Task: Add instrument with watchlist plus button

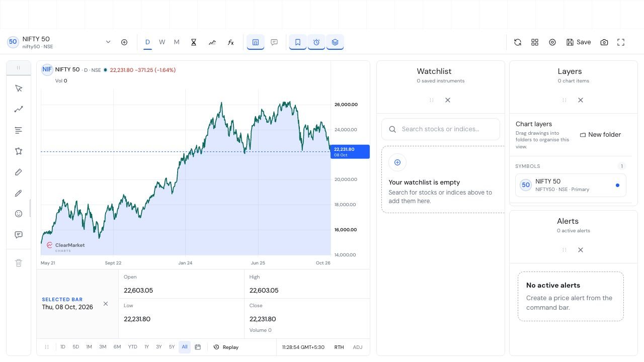Action: [x=397, y=162]
